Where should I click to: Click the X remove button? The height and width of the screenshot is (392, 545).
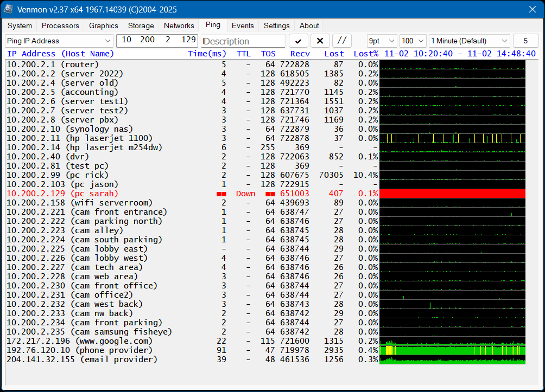pos(320,41)
